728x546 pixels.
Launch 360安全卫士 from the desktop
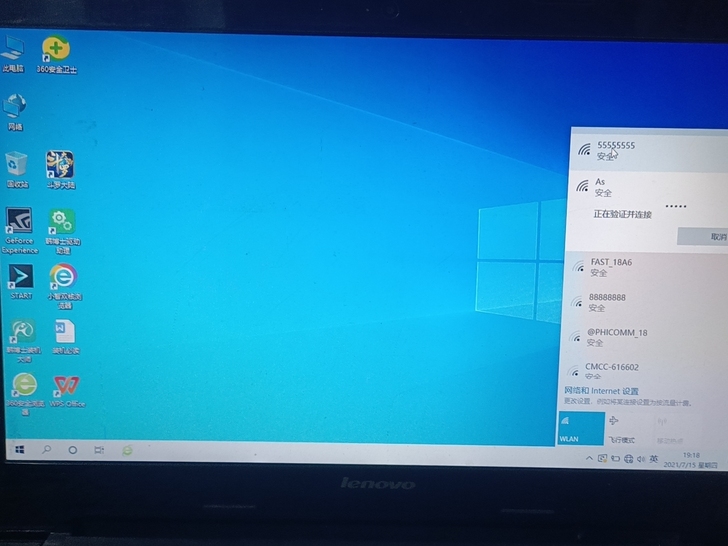click(x=56, y=54)
